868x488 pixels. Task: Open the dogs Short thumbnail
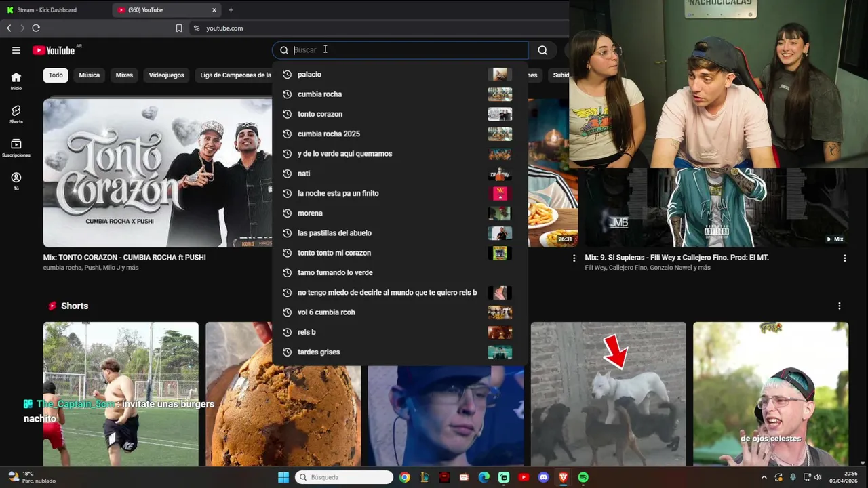click(608, 394)
